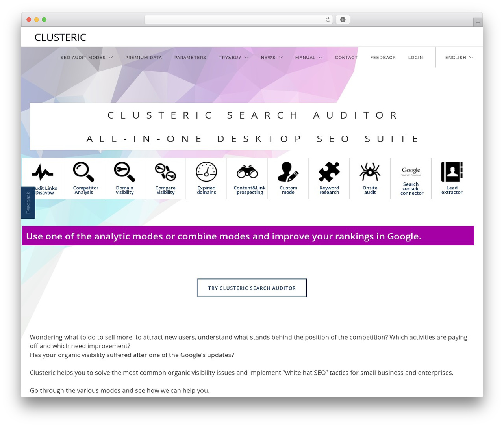Go to the Login page
504x427 pixels.
[x=415, y=58]
